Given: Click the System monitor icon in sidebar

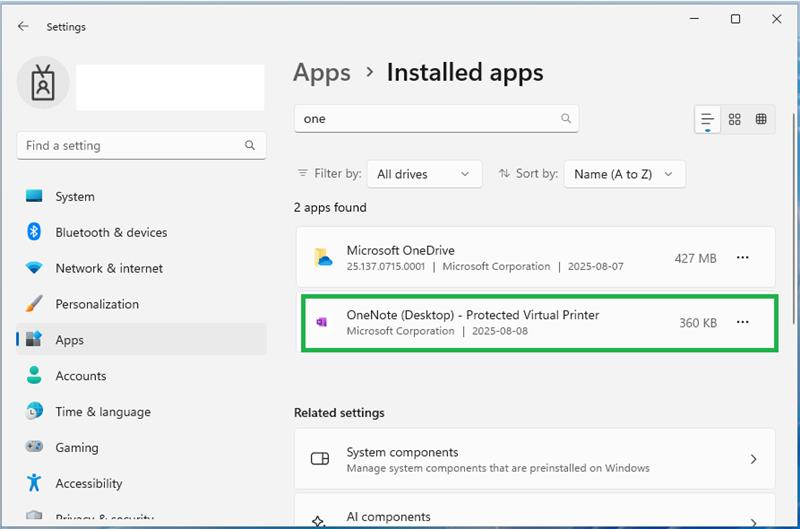Looking at the screenshot, I should pos(34,196).
